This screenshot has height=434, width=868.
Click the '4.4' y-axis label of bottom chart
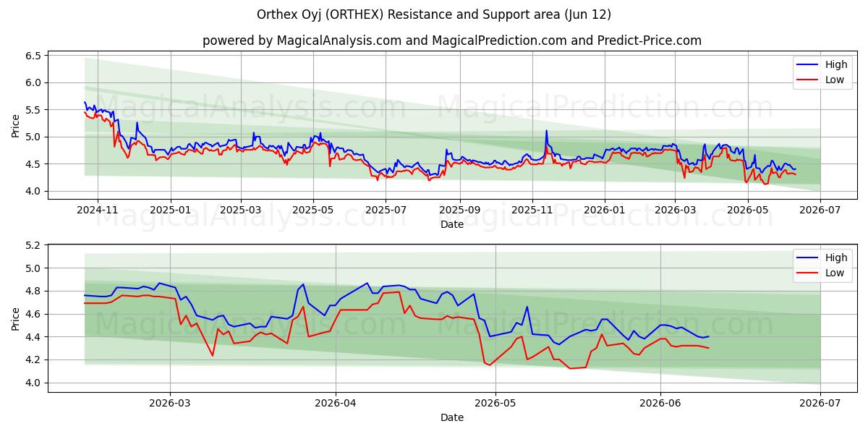(x=35, y=337)
